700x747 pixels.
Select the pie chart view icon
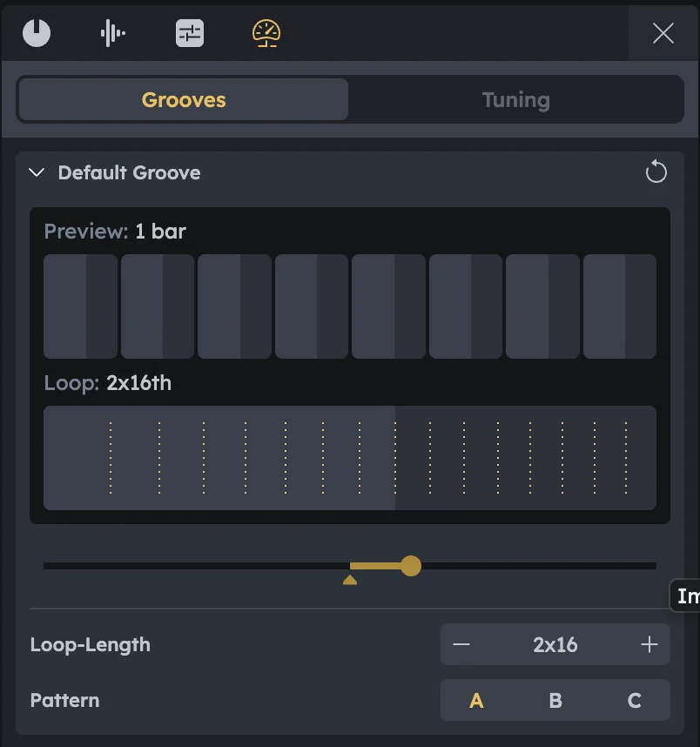(37, 33)
